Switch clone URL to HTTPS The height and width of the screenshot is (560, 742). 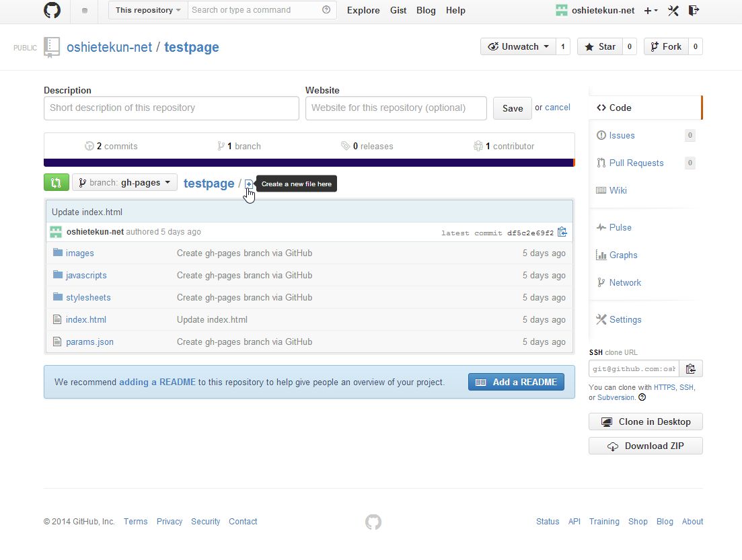pyautogui.click(x=665, y=387)
